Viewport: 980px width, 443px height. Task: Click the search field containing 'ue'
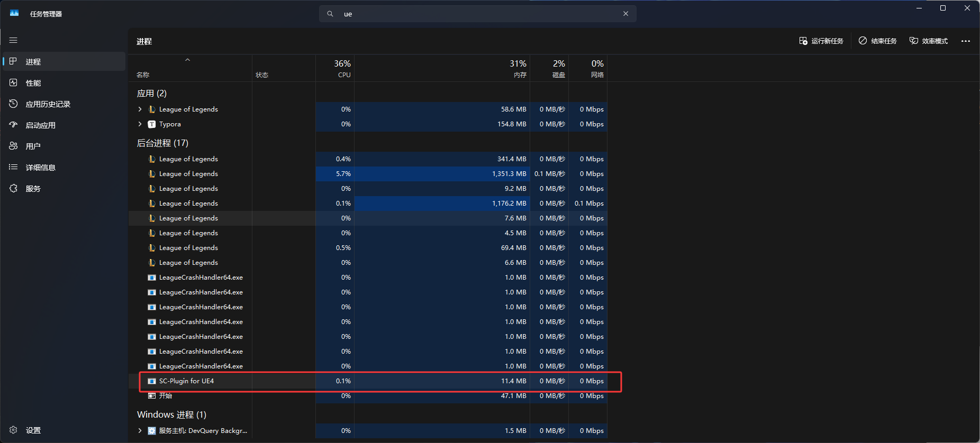point(477,14)
